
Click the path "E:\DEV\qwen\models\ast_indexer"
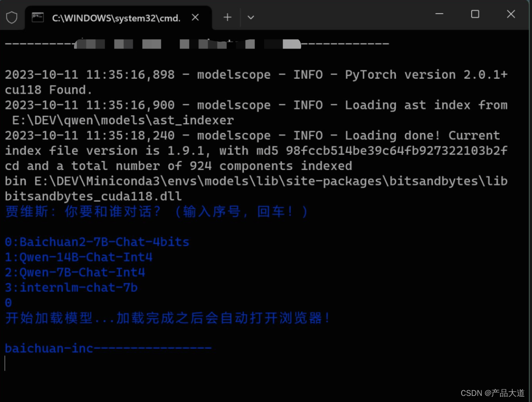click(x=123, y=120)
